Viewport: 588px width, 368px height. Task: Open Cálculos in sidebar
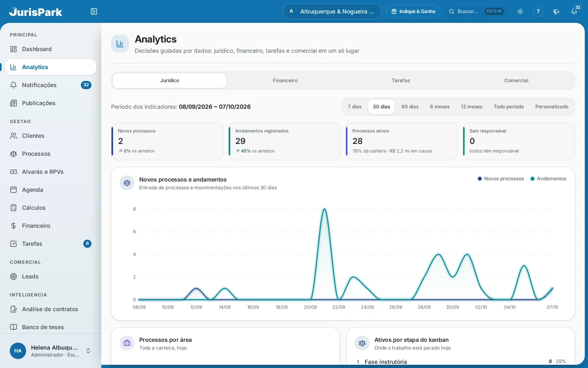51,208
